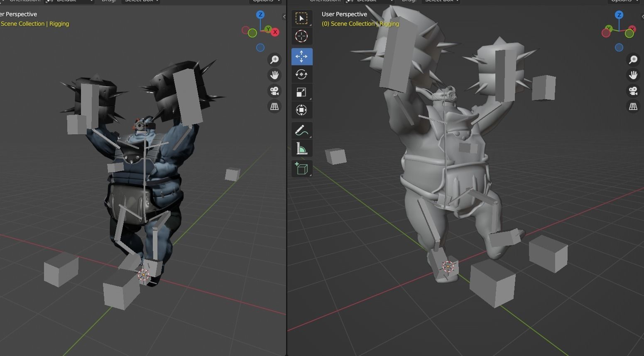
Task: Select small cube left of gray character
Action: coord(335,156)
